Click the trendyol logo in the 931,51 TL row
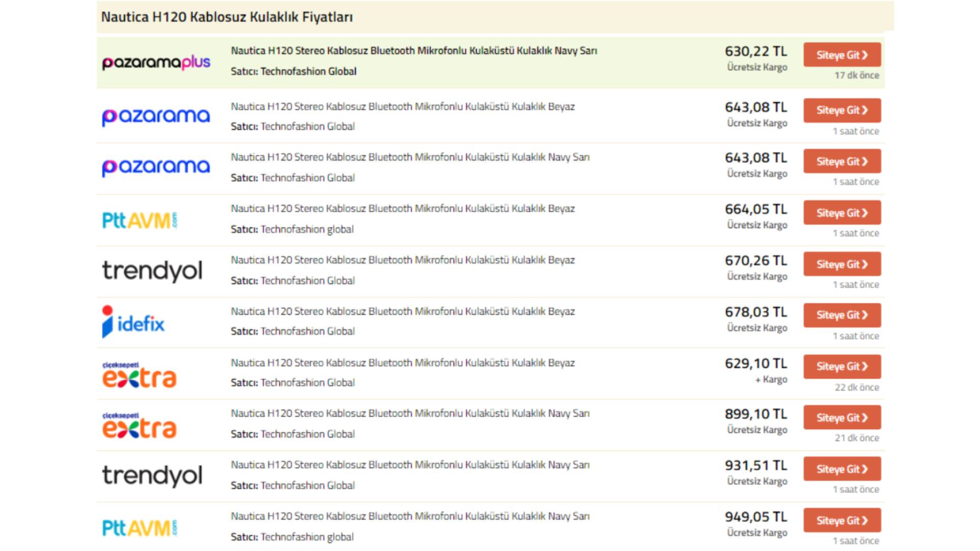 (152, 475)
